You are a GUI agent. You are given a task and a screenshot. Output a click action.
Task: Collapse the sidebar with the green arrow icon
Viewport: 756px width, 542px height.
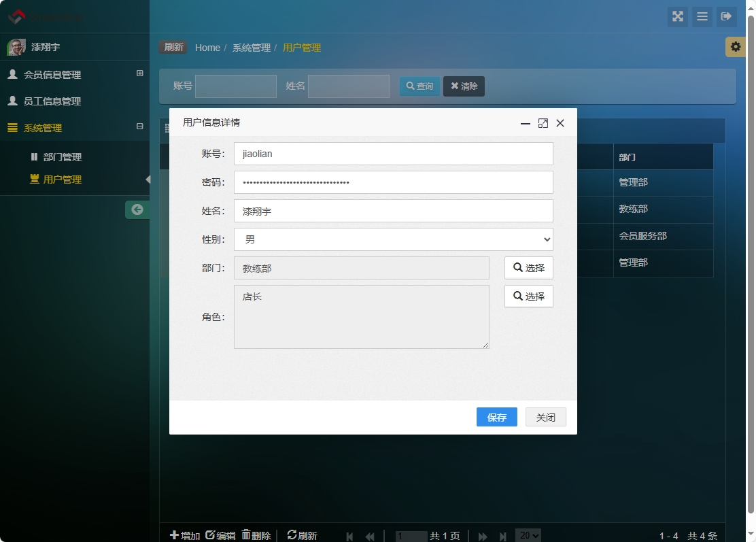click(137, 209)
